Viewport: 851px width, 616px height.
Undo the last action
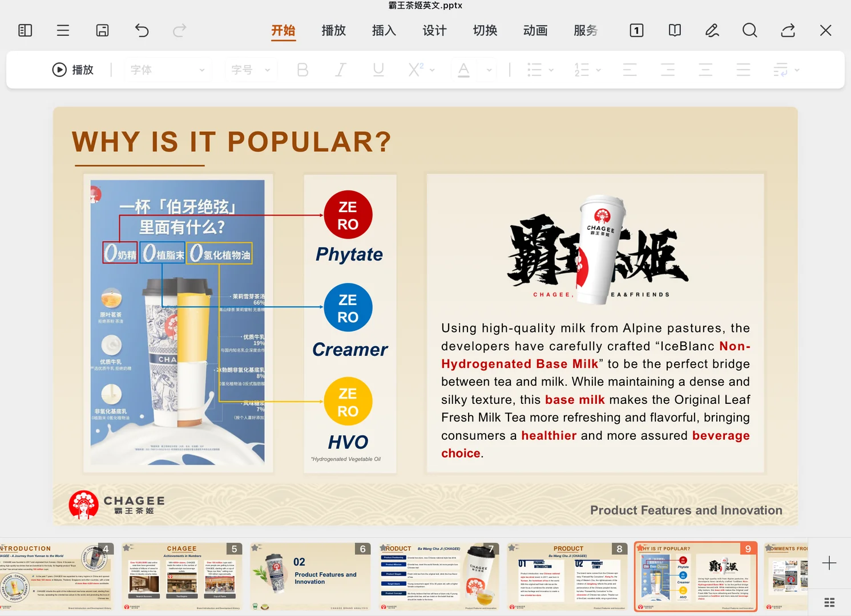(x=142, y=30)
